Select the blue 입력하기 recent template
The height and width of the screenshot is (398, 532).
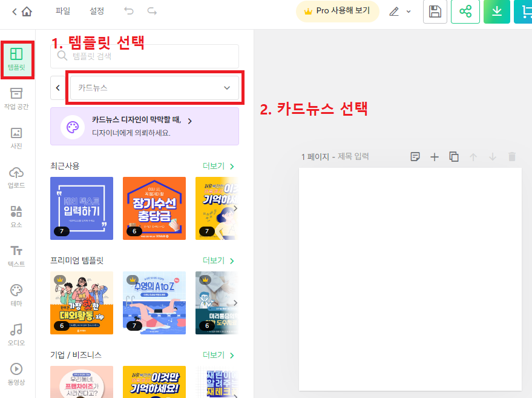click(82, 208)
